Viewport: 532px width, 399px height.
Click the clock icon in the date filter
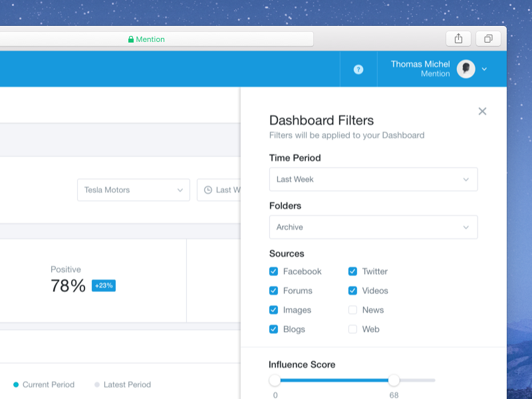[207, 190]
